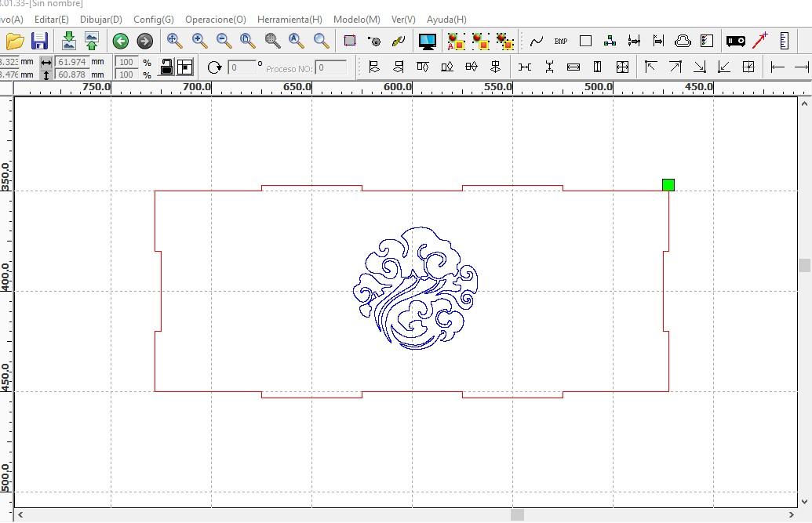812x523 pixels.
Task: Click the align-to-left-edge arrow icon
Action: [x=777, y=67]
